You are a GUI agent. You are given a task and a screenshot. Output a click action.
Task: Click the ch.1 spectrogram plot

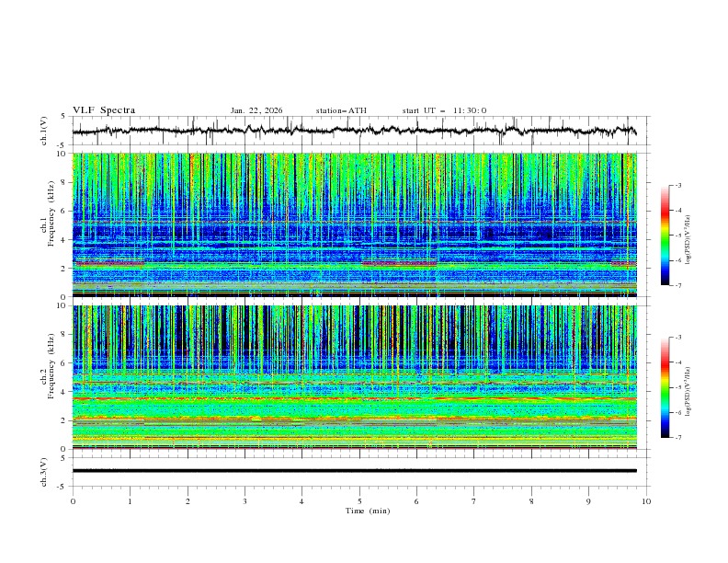[x=354, y=224]
